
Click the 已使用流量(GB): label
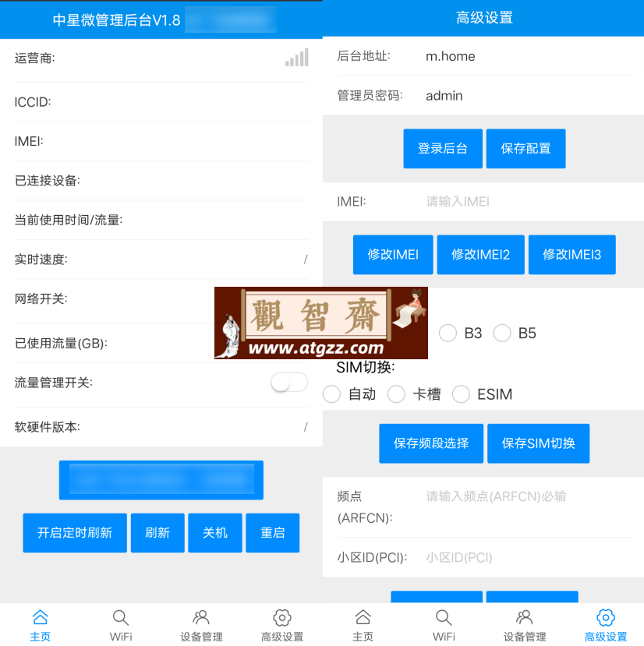point(61,343)
